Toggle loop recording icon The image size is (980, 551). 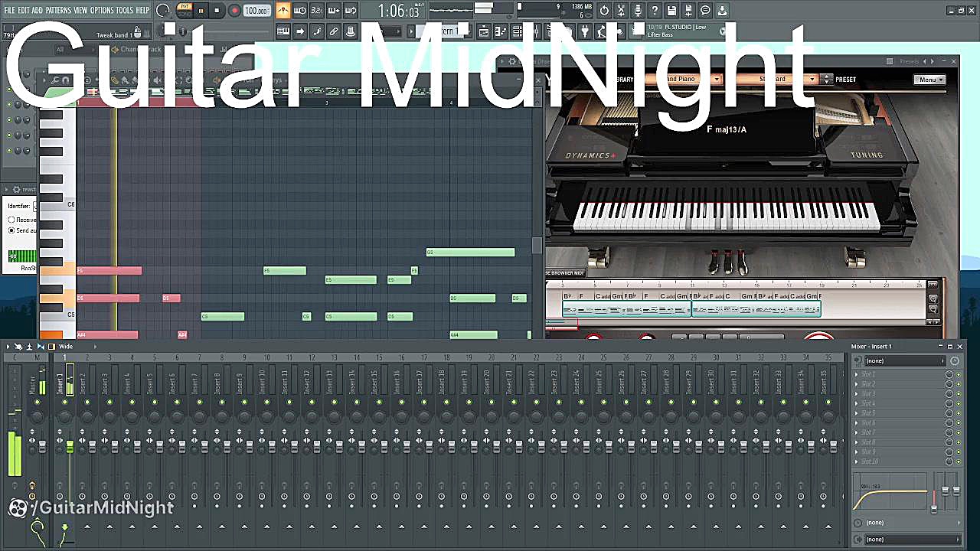351,11
